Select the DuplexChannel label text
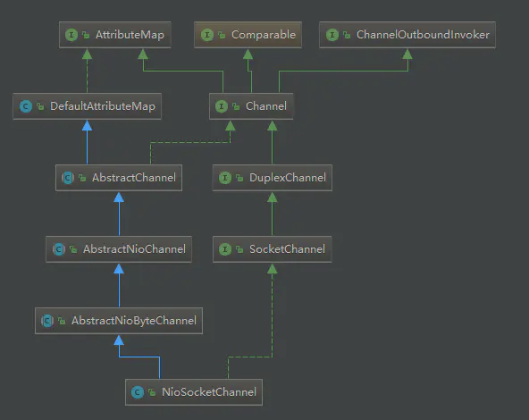Screen dimensions: 529x420 point(288,178)
